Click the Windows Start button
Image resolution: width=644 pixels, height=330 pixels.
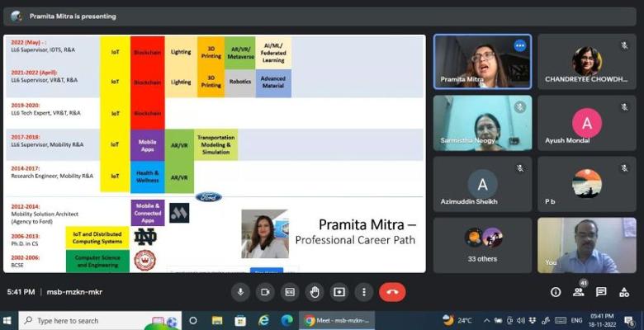pyautogui.click(x=9, y=320)
